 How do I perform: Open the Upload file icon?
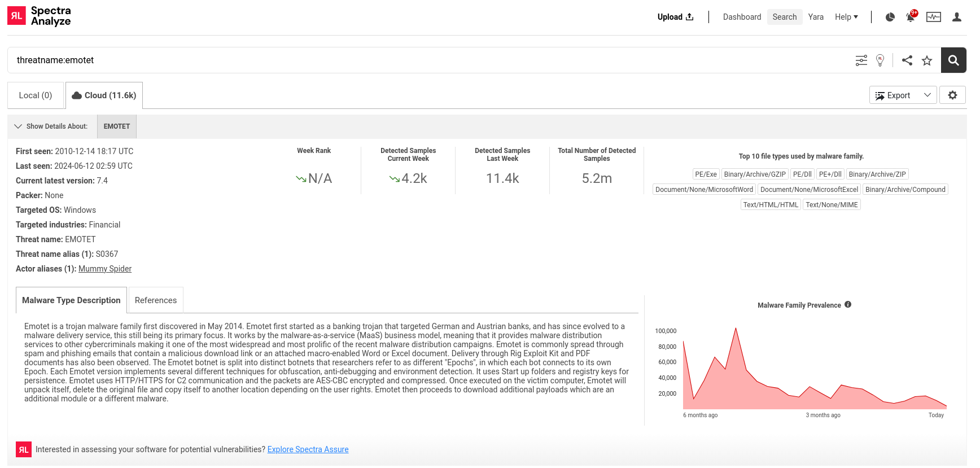[689, 17]
